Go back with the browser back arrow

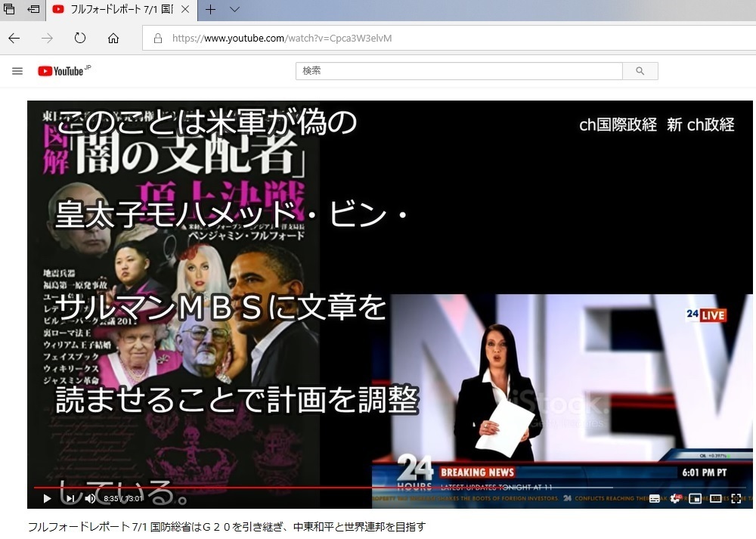[14, 38]
